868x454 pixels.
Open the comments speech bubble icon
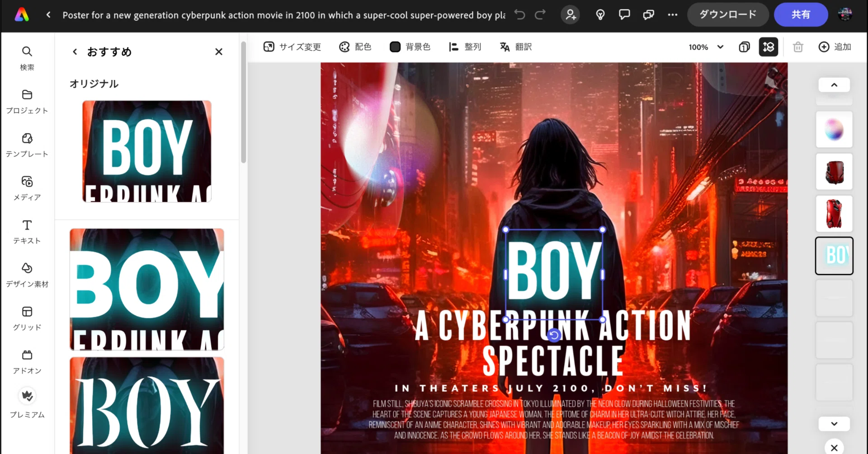(x=624, y=15)
